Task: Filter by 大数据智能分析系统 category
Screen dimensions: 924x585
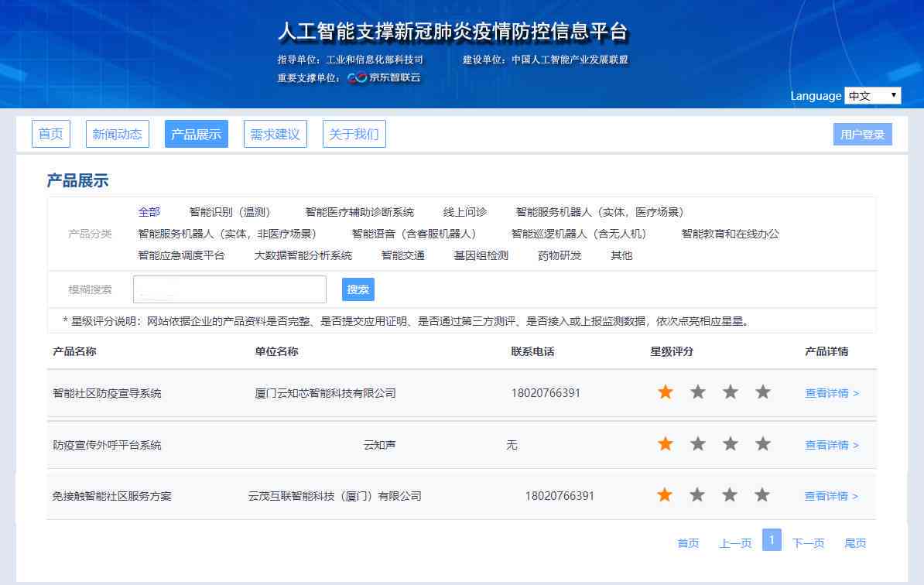Action: click(303, 255)
